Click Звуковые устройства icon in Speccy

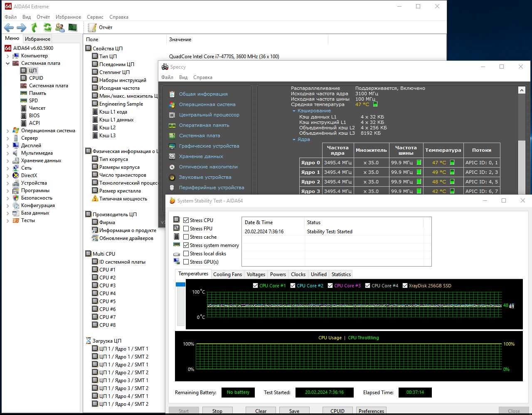point(172,177)
